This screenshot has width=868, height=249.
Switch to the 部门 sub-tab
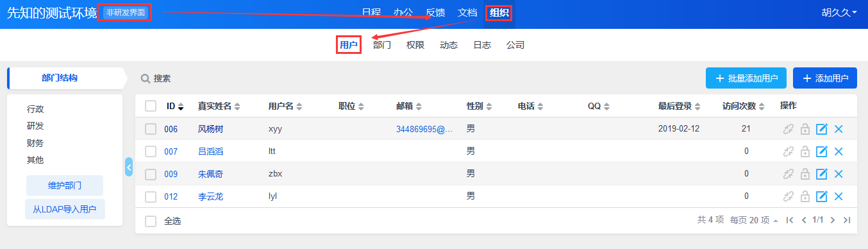click(382, 45)
